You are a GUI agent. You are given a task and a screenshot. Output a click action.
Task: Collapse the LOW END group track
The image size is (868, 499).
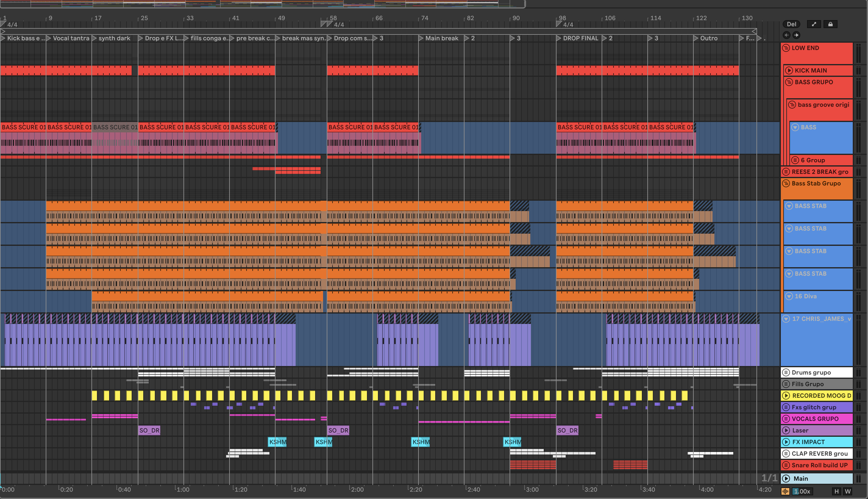click(786, 48)
